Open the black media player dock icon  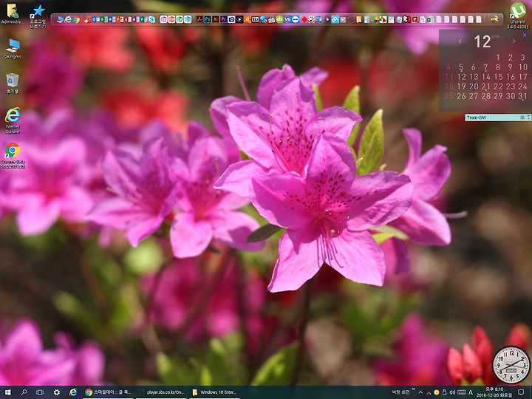tap(239, 19)
